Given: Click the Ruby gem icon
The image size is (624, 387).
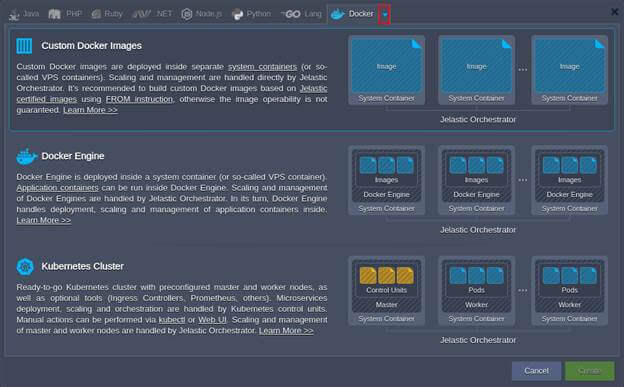Looking at the screenshot, I should 96,14.
